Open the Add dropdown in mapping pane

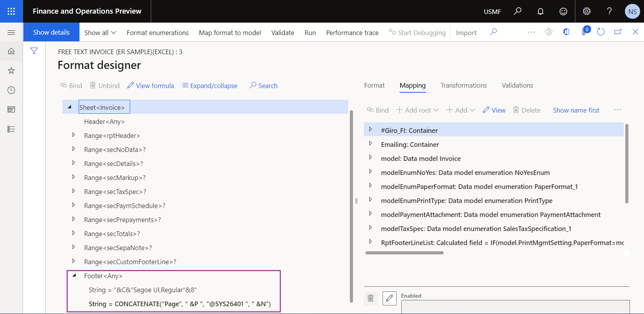pyautogui.click(x=461, y=110)
